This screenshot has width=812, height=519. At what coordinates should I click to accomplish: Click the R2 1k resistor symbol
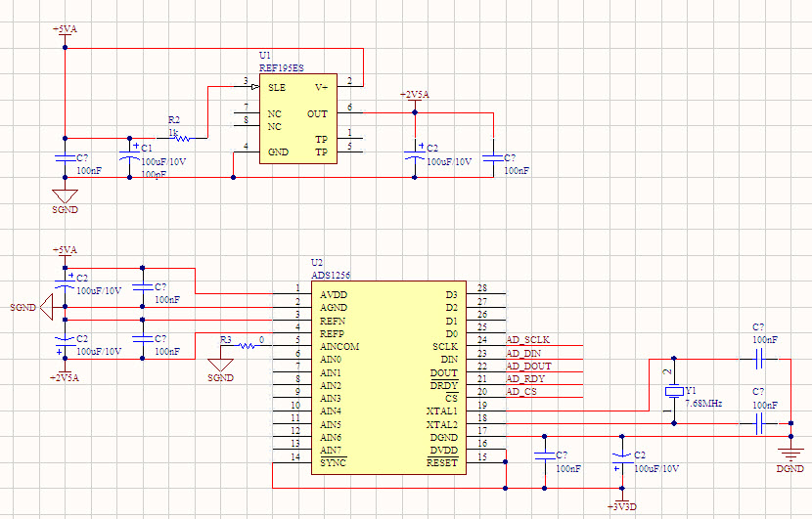click(x=181, y=138)
